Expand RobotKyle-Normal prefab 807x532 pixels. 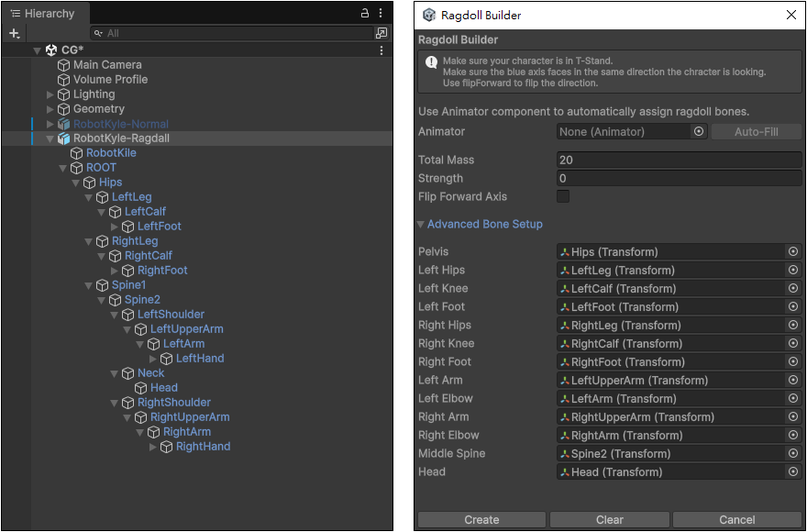[x=50, y=124]
